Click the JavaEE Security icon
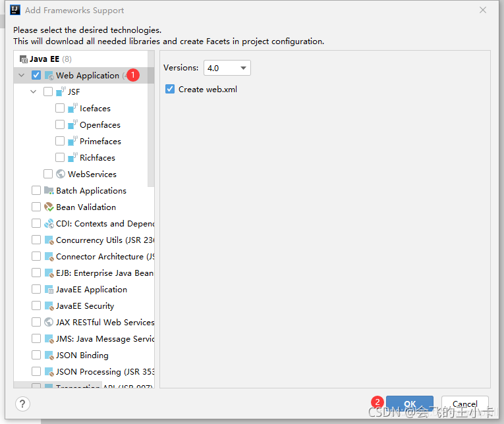504x424 pixels. [49, 305]
